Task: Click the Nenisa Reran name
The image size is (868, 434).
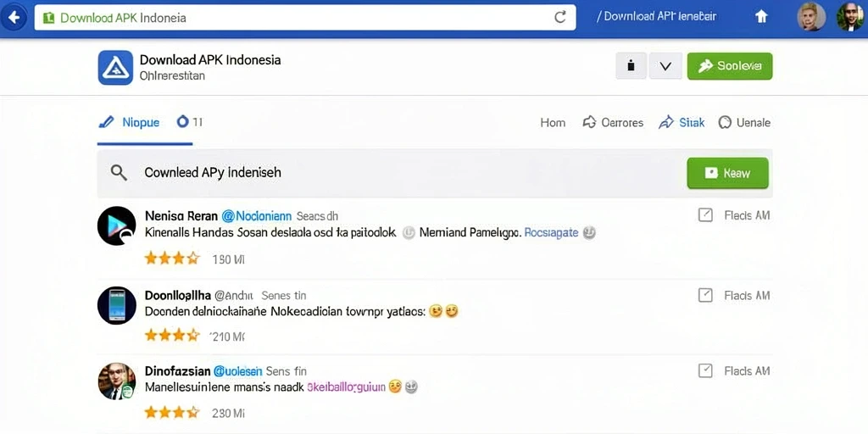Action: tap(181, 216)
